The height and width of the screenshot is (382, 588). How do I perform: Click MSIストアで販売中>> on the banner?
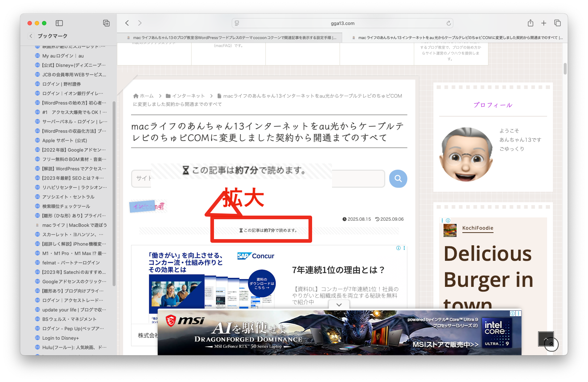[445, 344]
